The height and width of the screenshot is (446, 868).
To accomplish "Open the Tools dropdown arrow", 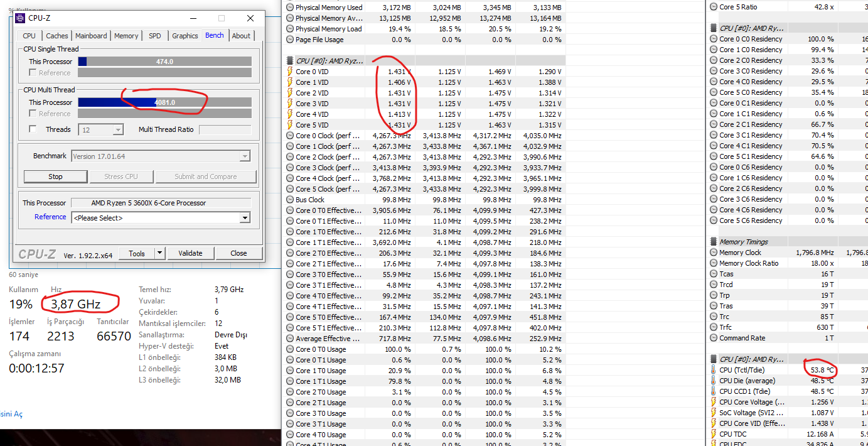I will [160, 253].
